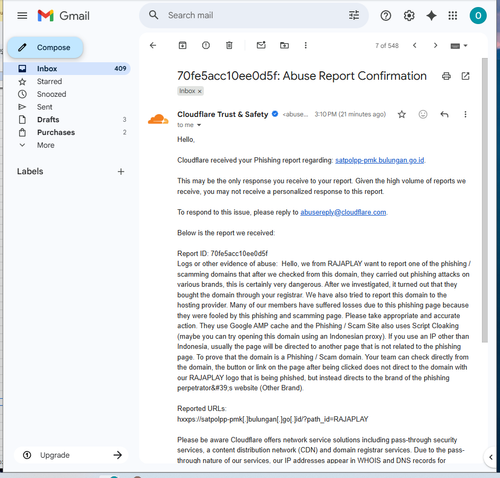Go to older email arrow
Viewport: 500px width, 478px height.
(x=435, y=45)
